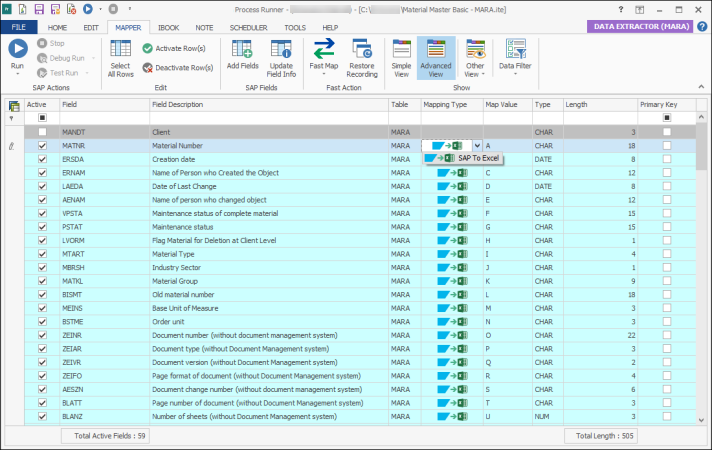Click the Field Description filter input
Viewport: 712px width, 450px height.
click(269, 118)
